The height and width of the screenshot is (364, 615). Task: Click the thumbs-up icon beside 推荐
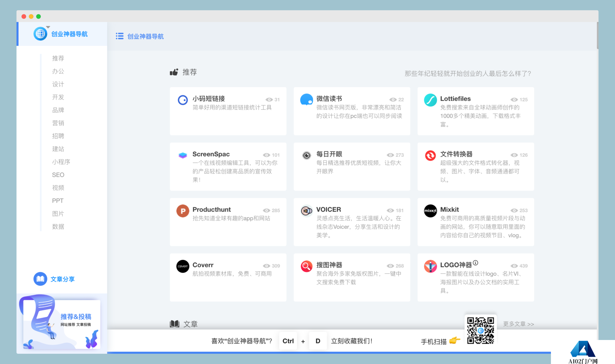pyautogui.click(x=174, y=72)
